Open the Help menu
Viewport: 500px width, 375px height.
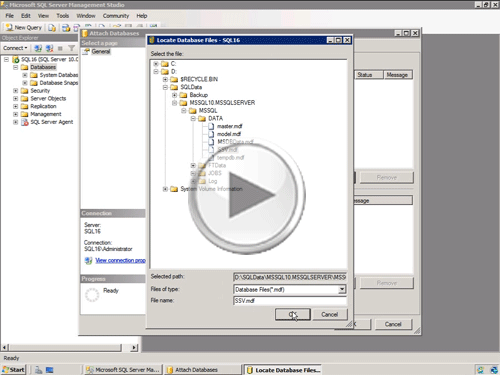142,16
